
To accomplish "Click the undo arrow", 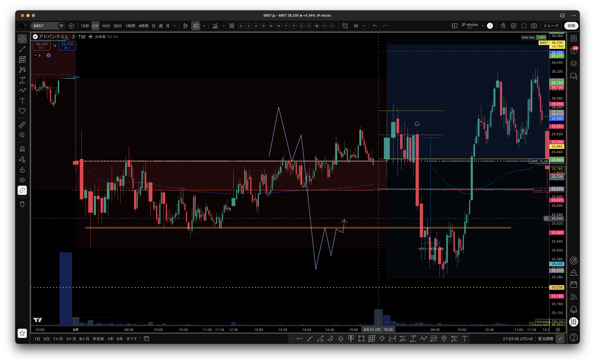I will pyautogui.click(x=375, y=26).
